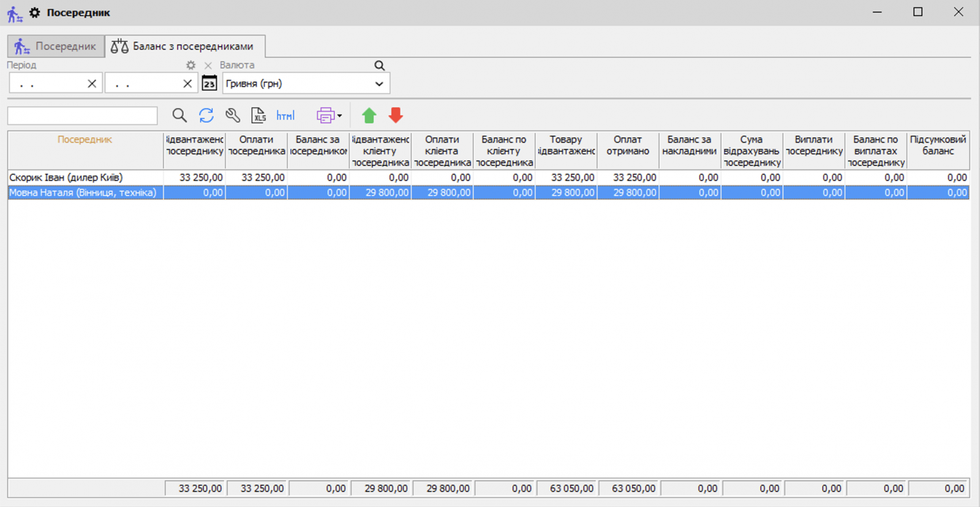Select the Баланс з посередниками tab
Image resolution: width=980 pixels, height=507 pixels.
click(185, 47)
